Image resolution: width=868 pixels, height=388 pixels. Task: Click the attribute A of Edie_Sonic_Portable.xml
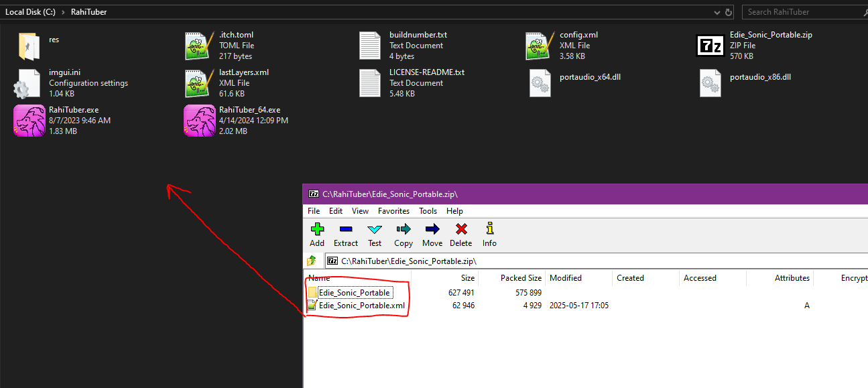tap(807, 306)
